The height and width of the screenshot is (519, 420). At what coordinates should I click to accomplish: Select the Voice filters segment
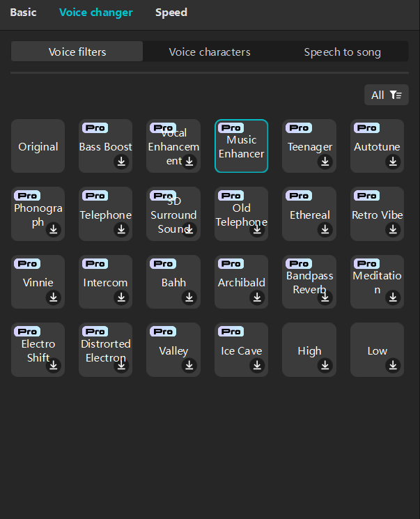click(77, 52)
